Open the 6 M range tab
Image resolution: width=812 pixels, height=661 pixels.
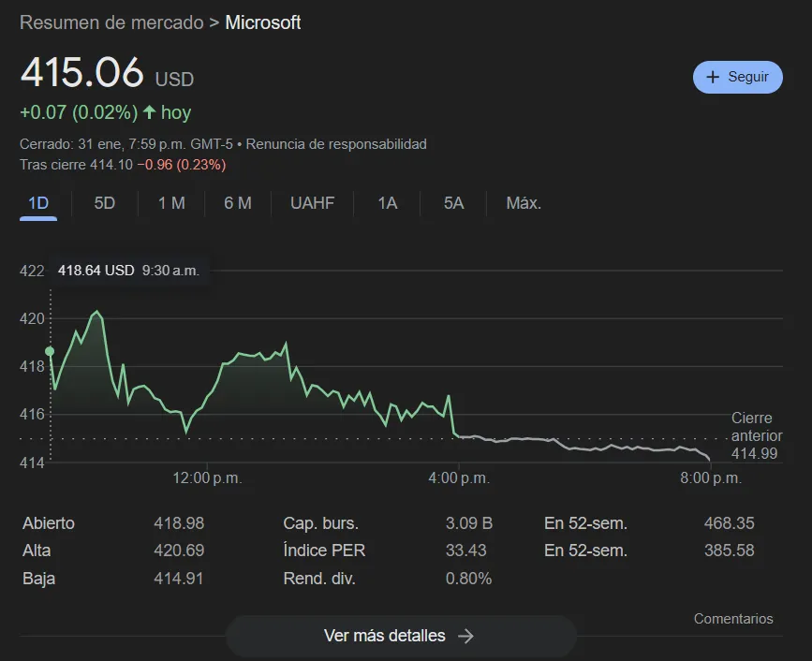pos(238,203)
